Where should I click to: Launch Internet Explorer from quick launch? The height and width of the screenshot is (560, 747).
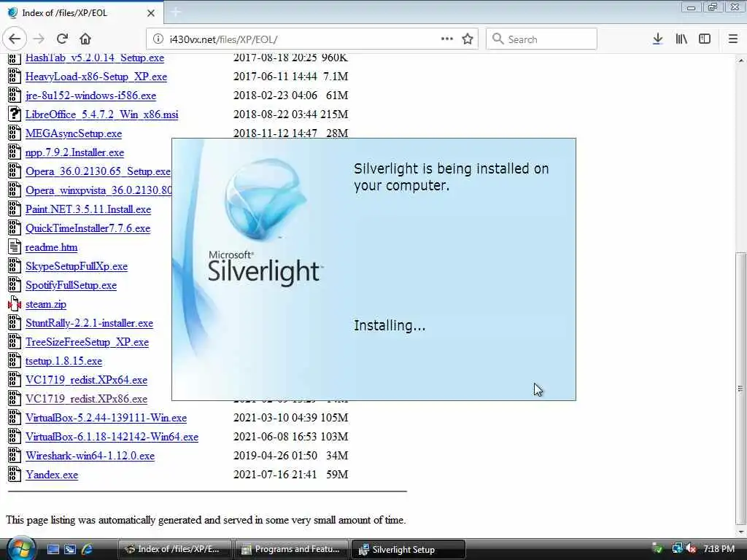(88, 549)
